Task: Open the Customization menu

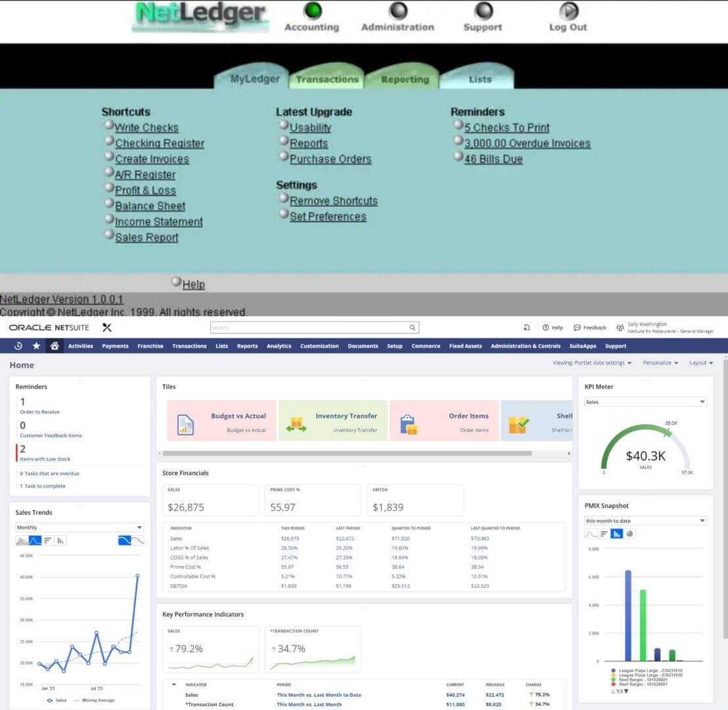Action: [319, 346]
